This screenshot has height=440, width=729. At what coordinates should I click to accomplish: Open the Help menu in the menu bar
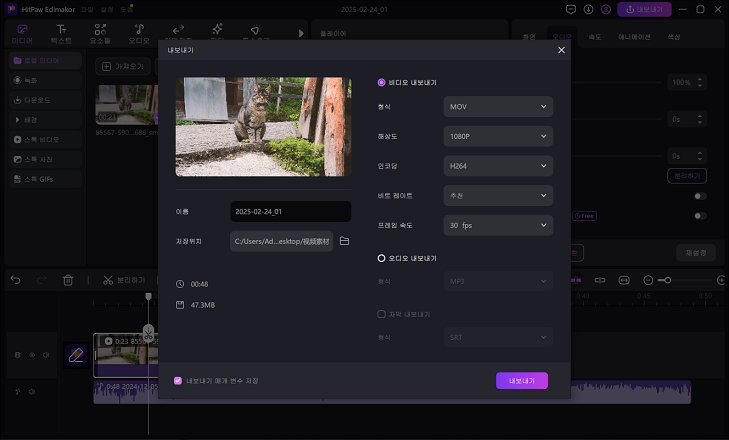pos(126,9)
